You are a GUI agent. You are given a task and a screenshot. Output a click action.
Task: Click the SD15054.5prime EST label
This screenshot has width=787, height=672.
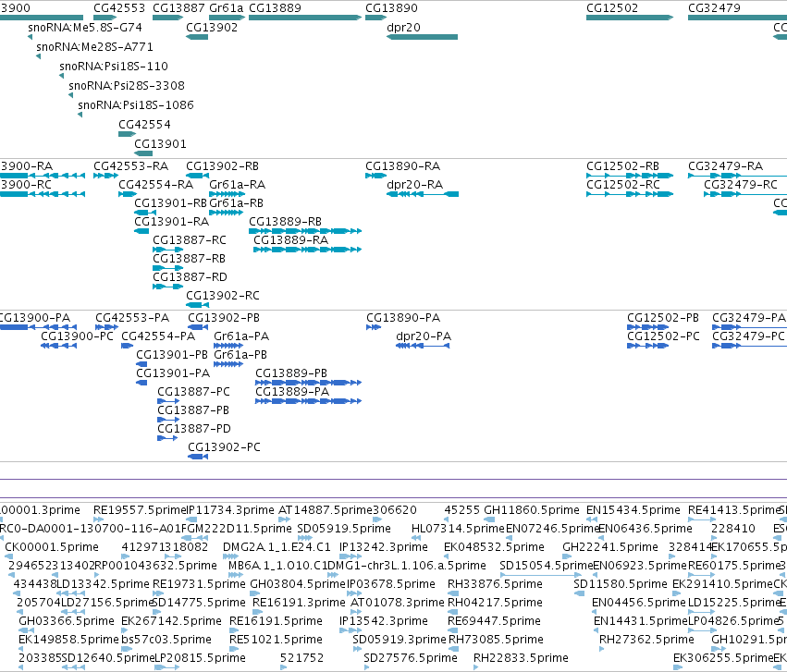coord(546,566)
